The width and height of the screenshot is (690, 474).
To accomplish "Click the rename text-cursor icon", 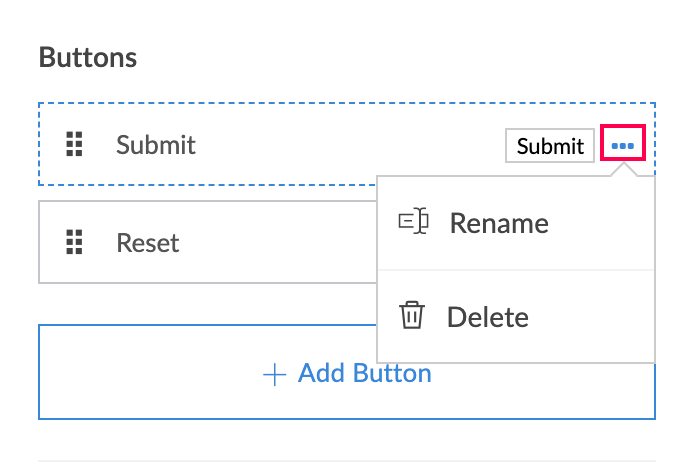I will (413, 222).
